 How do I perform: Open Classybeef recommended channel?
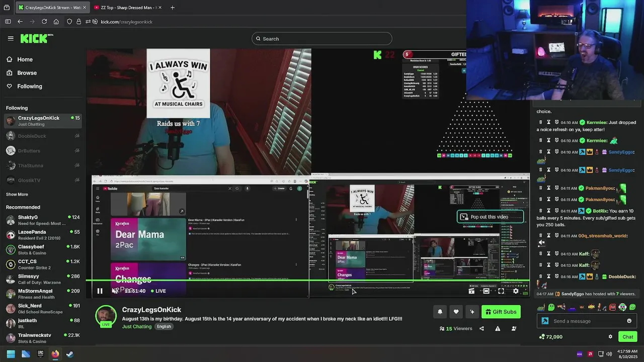pos(43,249)
